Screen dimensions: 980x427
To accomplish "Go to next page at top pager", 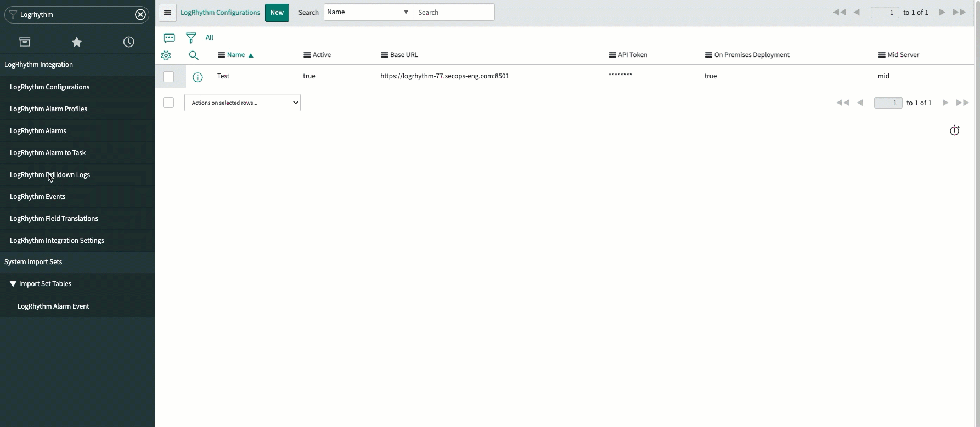I will point(942,12).
